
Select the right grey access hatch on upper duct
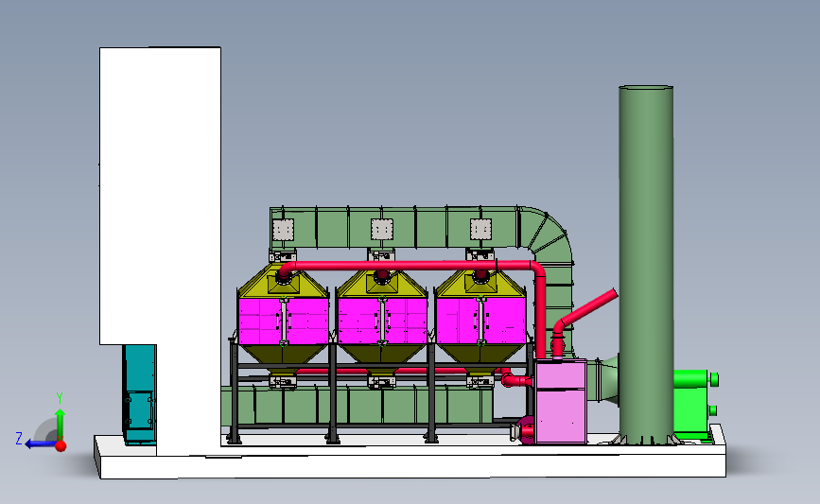click(x=480, y=229)
